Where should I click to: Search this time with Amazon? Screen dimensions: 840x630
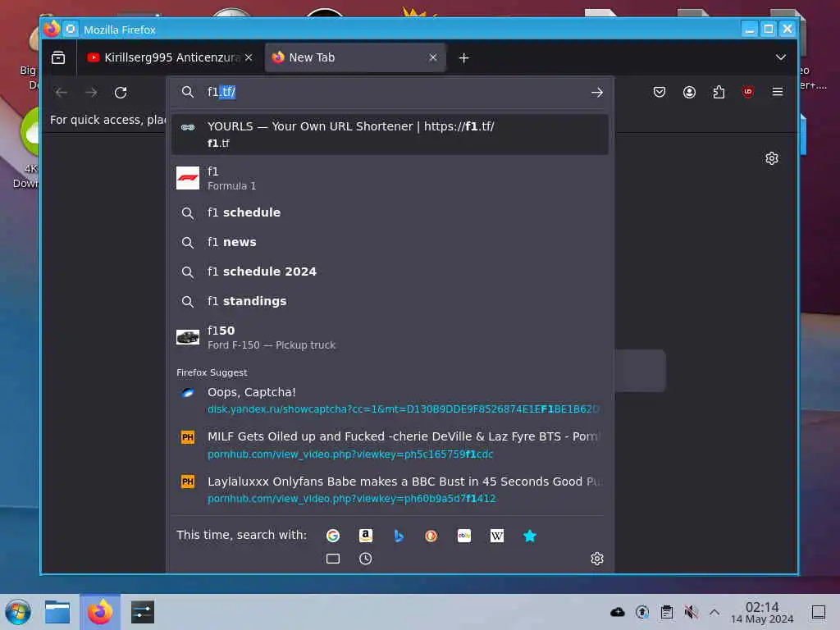pos(365,535)
